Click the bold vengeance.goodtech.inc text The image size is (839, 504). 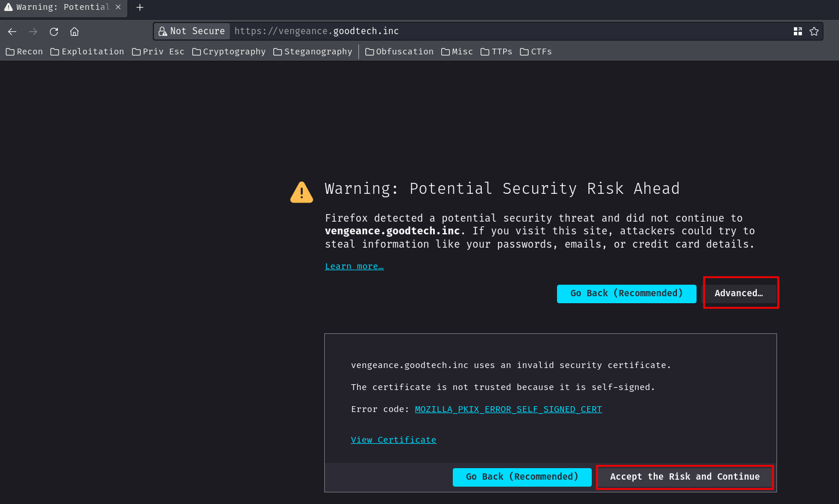pos(393,231)
